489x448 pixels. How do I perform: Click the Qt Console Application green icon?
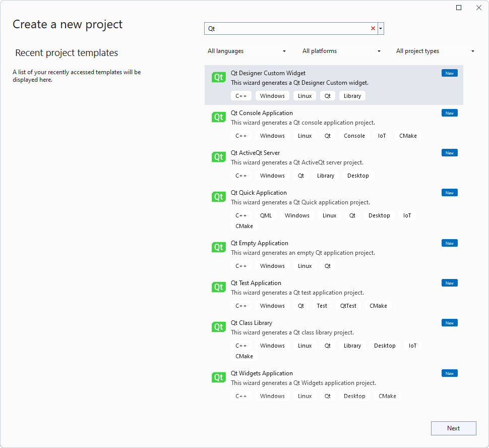pos(218,117)
